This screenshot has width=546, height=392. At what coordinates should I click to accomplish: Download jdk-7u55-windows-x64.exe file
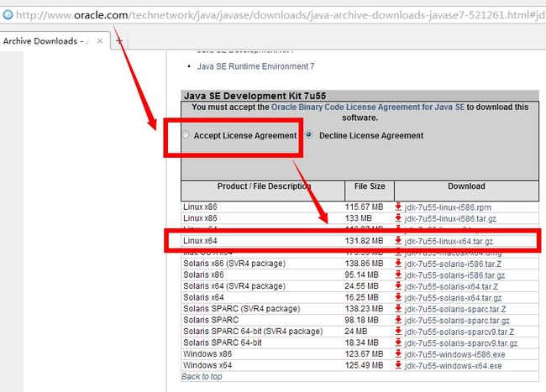click(x=453, y=366)
